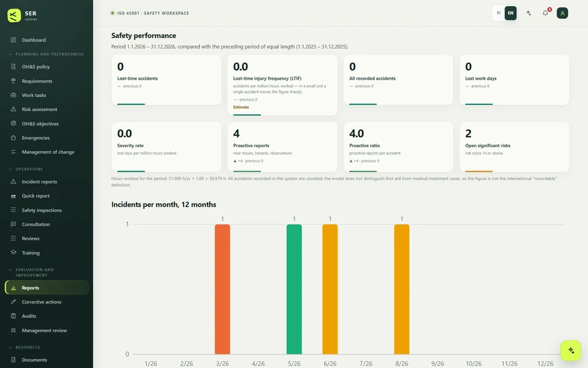Go to OH&S policy page
588x368 pixels.
point(47,66)
